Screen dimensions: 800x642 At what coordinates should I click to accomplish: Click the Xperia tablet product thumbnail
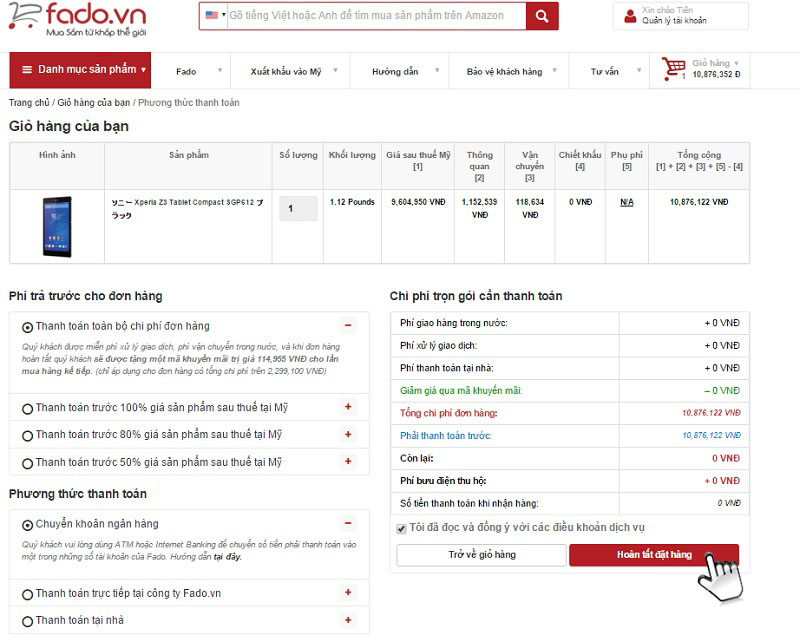coord(57,227)
